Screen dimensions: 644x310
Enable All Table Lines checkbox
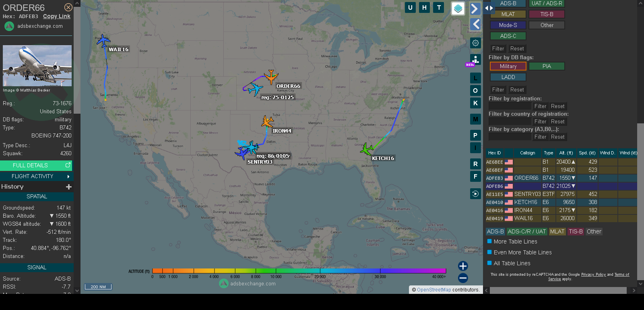pyautogui.click(x=489, y=263)
